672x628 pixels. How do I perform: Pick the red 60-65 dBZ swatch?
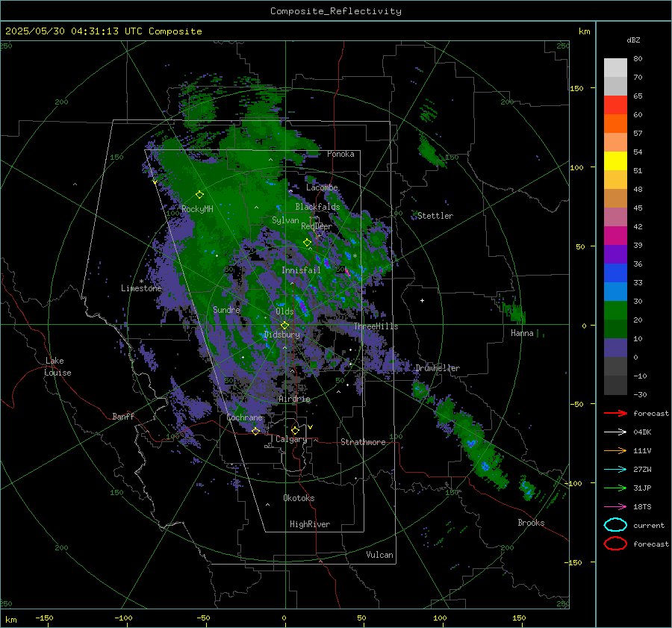(x=615, y=105)
